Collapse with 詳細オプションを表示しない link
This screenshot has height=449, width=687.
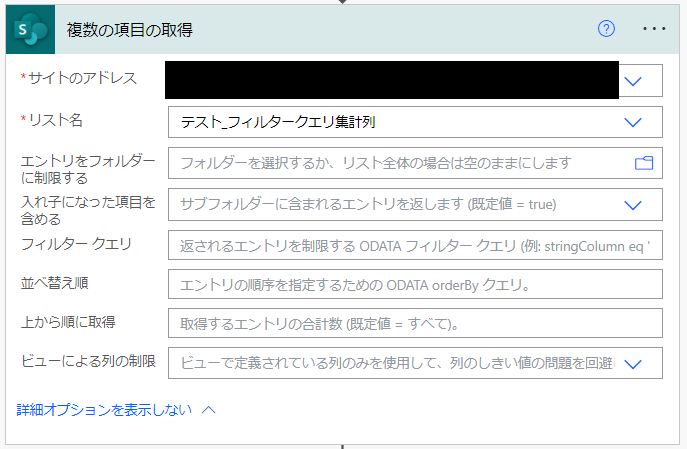[x=104, y=410]
